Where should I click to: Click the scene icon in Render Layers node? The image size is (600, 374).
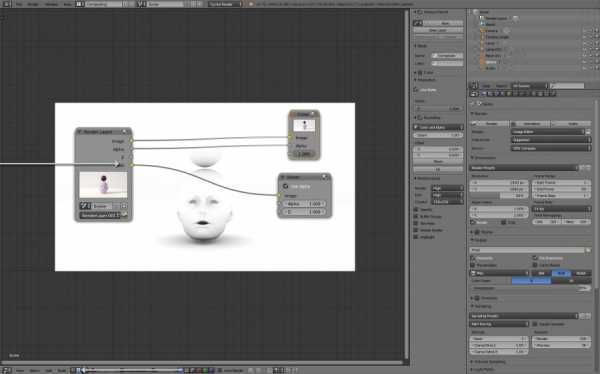click(x=85, y=206)
